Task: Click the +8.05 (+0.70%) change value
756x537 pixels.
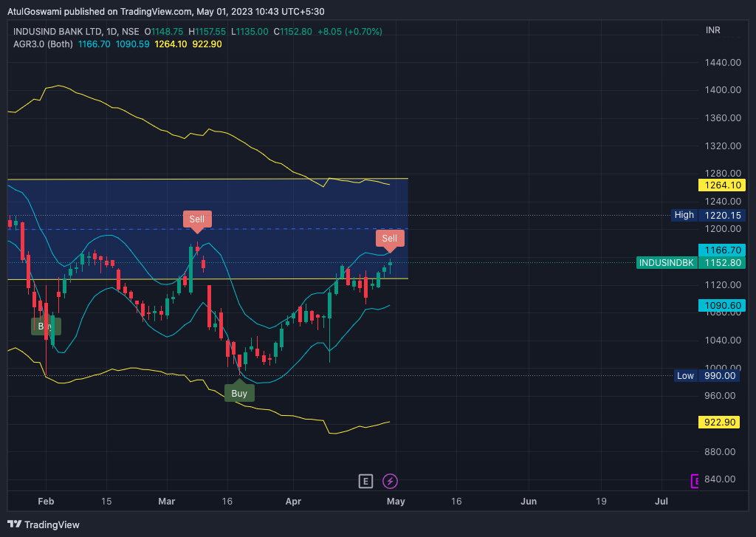Action: [349, 31]
